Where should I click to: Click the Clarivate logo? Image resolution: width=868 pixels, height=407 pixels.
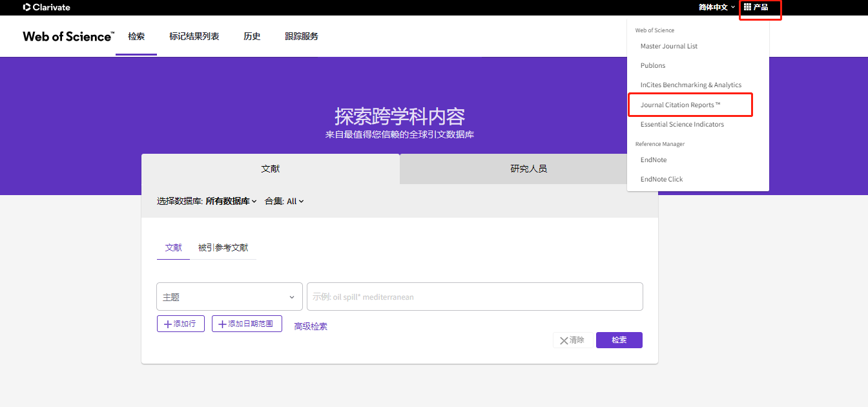[x=46, y=7]
